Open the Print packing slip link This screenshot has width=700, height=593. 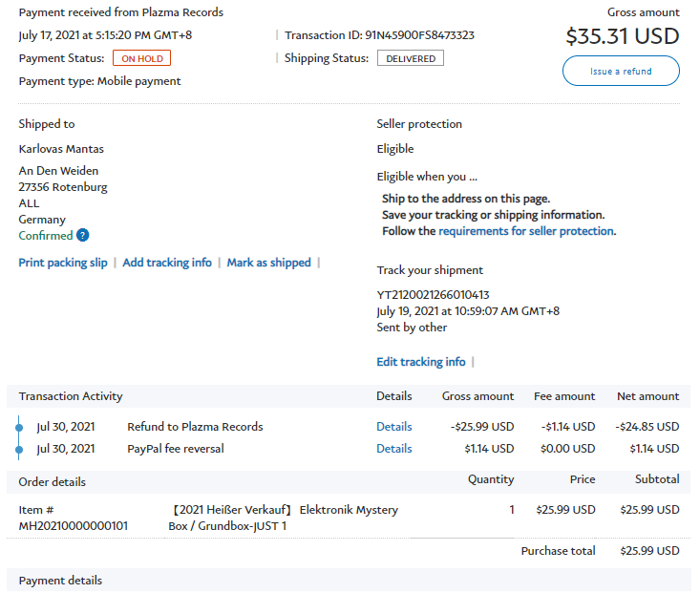click(63, 263)
